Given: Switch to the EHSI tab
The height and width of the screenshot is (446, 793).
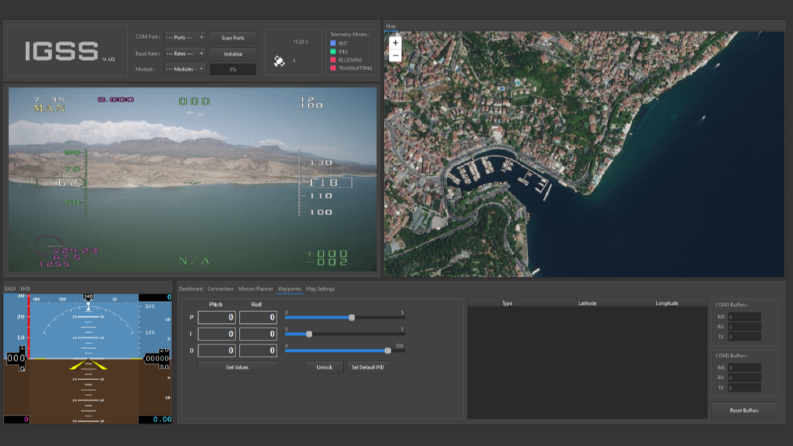Looking at the screenshot, I should point(25,289).
